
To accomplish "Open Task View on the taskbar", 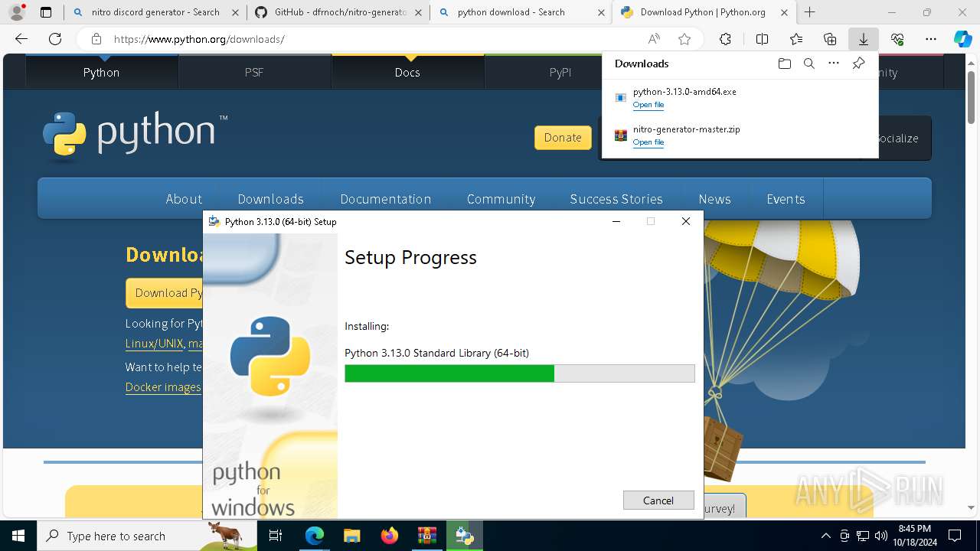I will 276,536.
